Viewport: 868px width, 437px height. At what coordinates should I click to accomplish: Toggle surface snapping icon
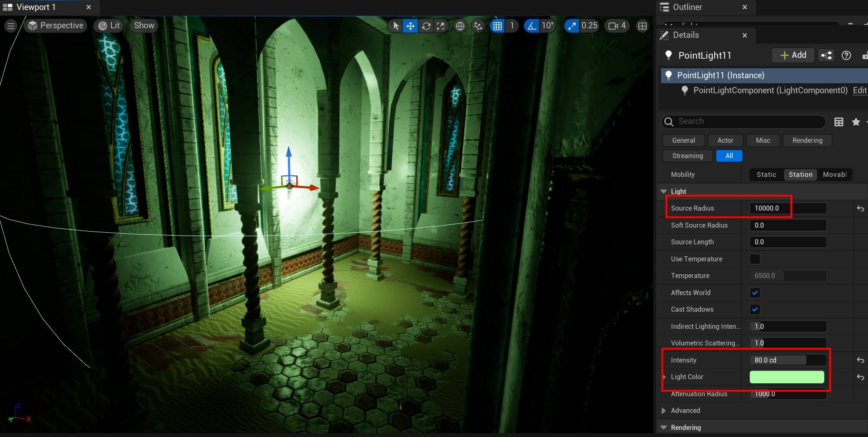coord(478,26)
